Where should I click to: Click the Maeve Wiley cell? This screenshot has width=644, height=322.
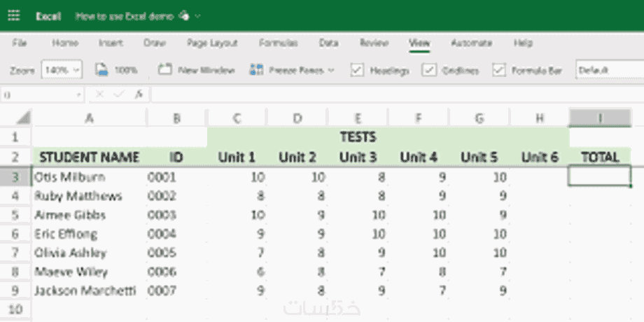pos(89,272)
